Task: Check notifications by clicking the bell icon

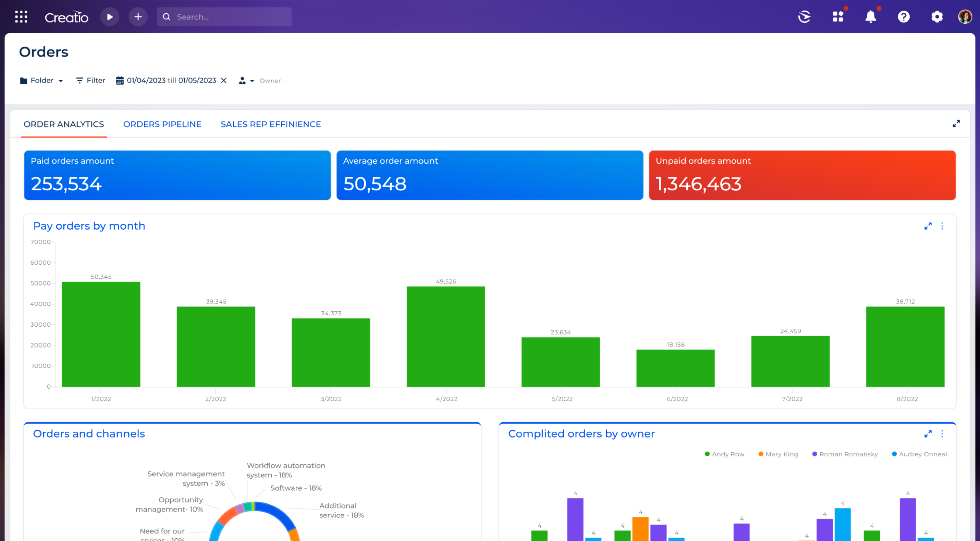Action: tap(871, 17)
